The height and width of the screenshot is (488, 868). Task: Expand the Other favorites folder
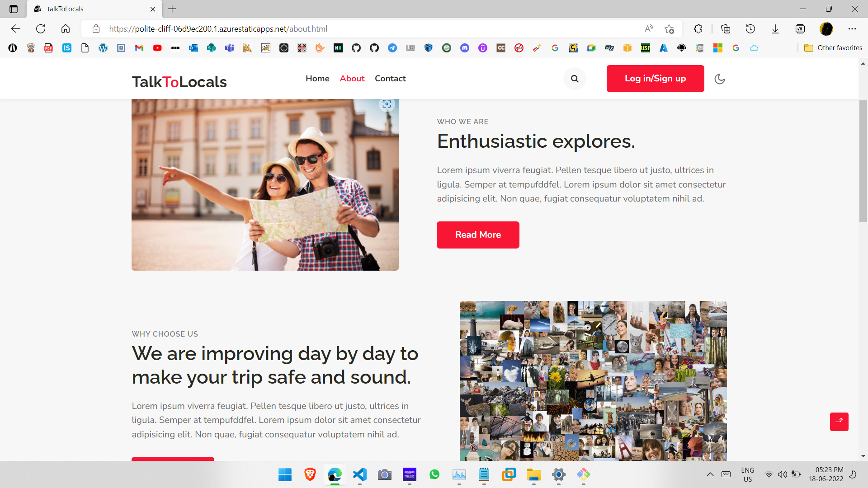(x=833, y=48)
